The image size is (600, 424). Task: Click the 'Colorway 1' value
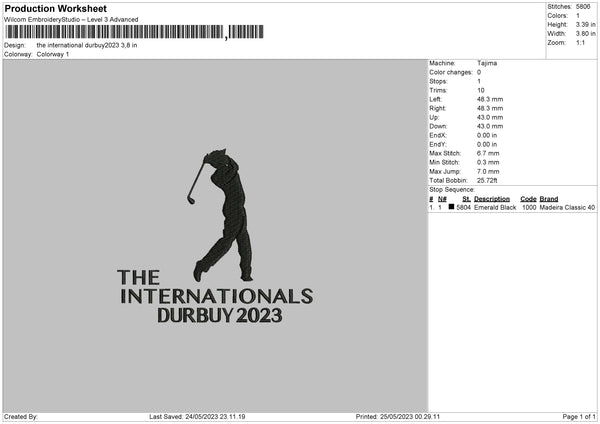click(x=53, y=54)
